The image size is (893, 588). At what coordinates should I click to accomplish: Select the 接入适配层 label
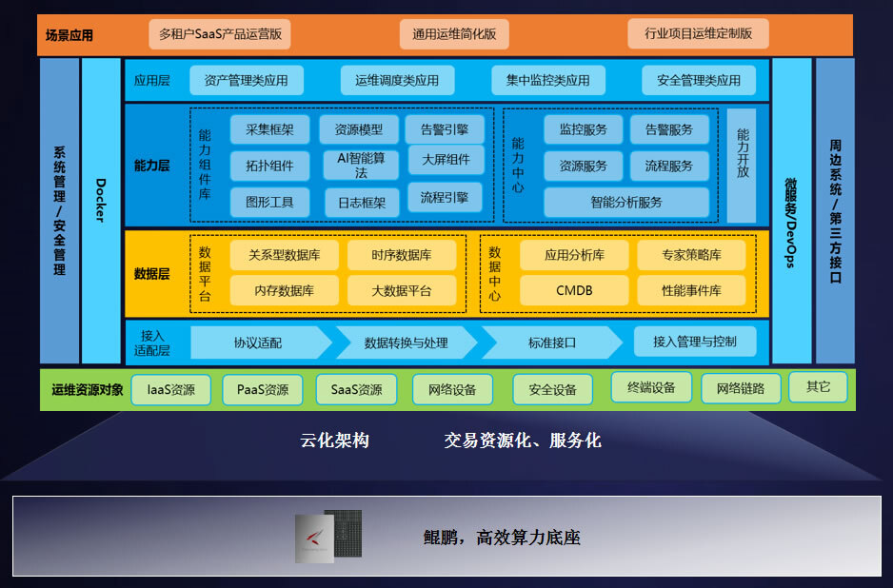(152, 343)
